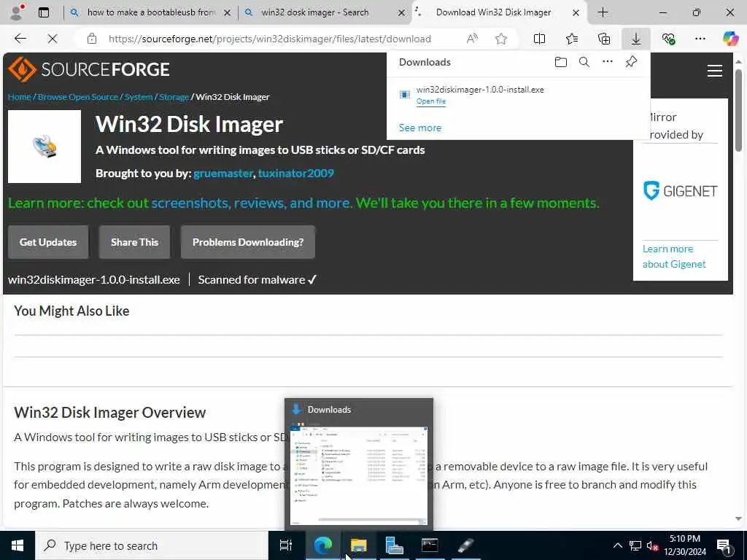Open System breadcrumb link
Image resolution: width=747 pixels, height=560 pixels.
(x=139, y=97)
